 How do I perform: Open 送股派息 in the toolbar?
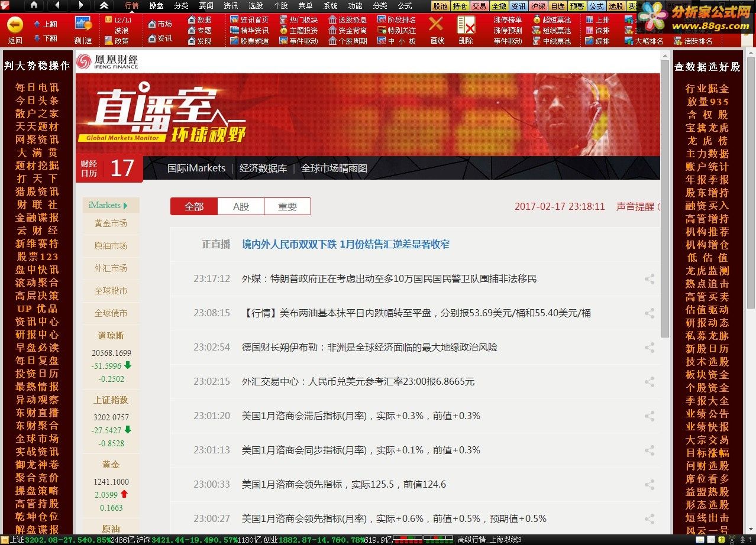[x=348, y=20]
